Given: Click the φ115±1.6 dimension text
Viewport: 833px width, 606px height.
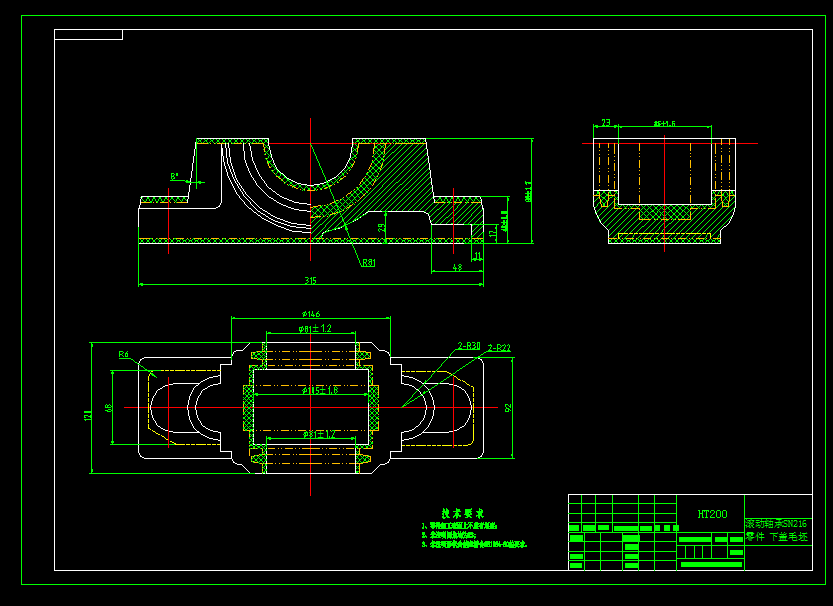Looking at the screenshot, I should (x=320, y=390).
